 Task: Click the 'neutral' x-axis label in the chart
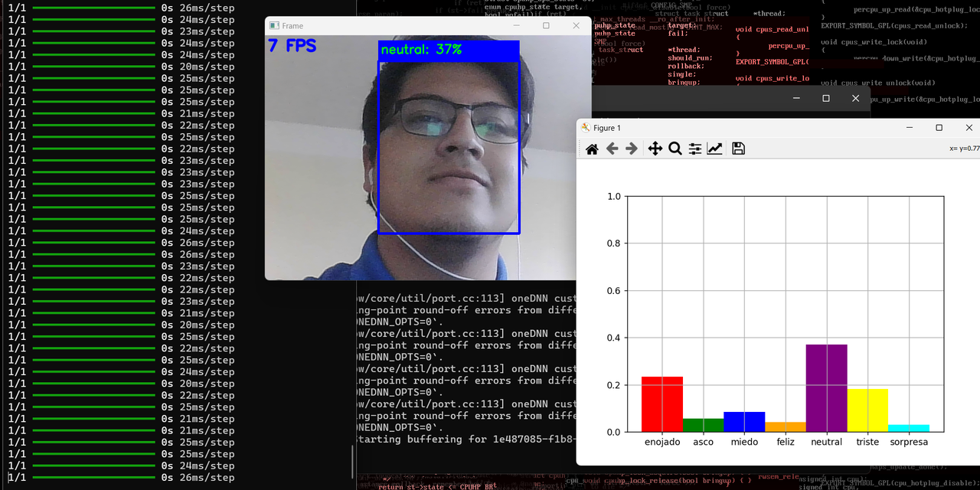[827, 442]
